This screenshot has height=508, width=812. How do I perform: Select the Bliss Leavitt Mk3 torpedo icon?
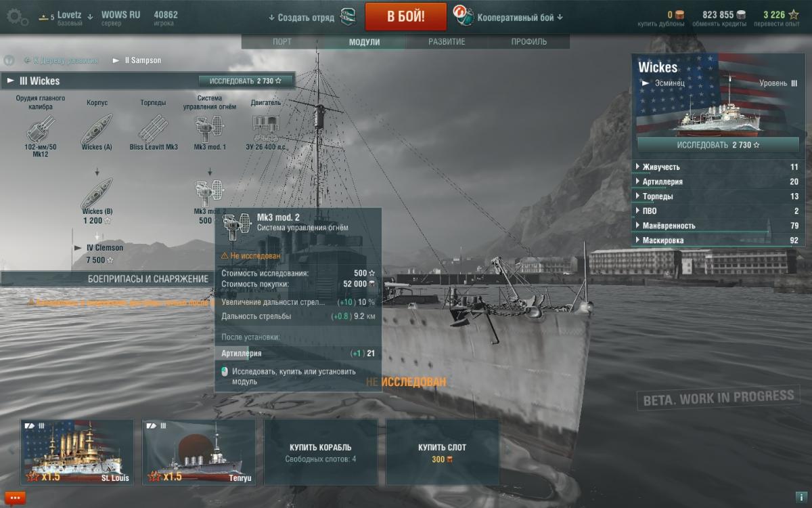click(x=153, y=128)
